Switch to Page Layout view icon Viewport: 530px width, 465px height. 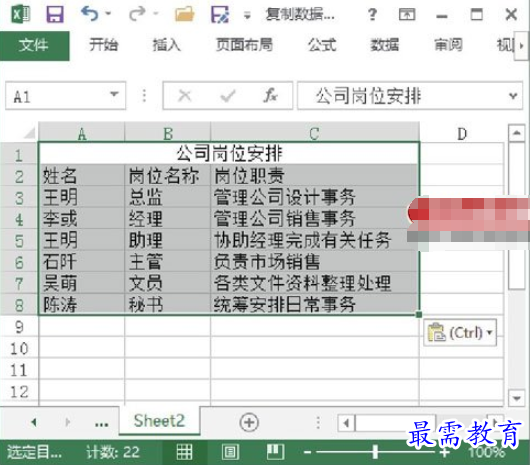[x=230, y=452]
